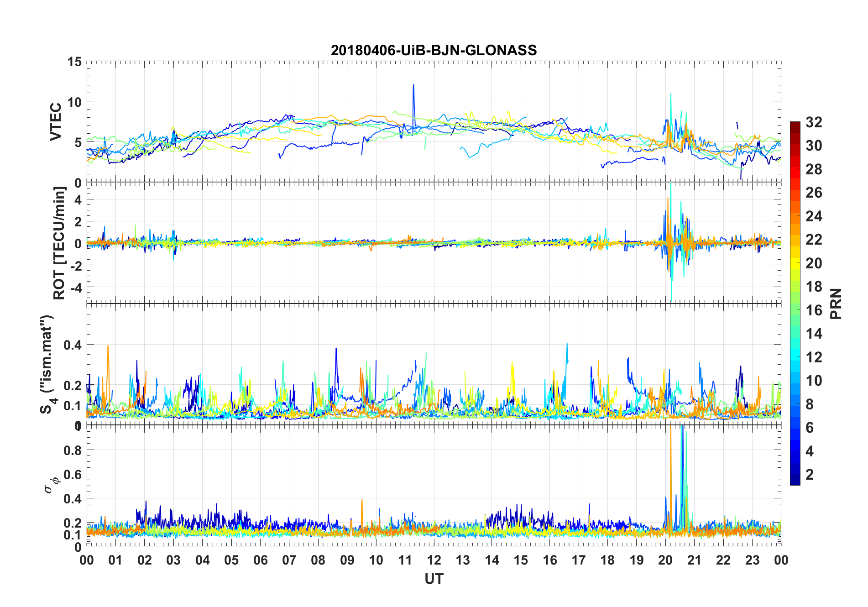Screen dimensions: 868x607
Task: Click the colorbar tick label 16
Action: pos(814,310)
